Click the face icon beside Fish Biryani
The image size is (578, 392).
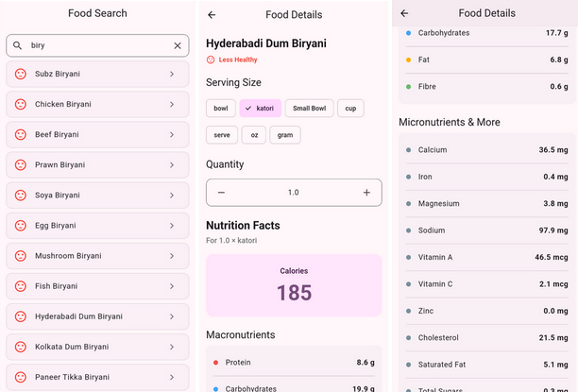[x=21, y=286]
